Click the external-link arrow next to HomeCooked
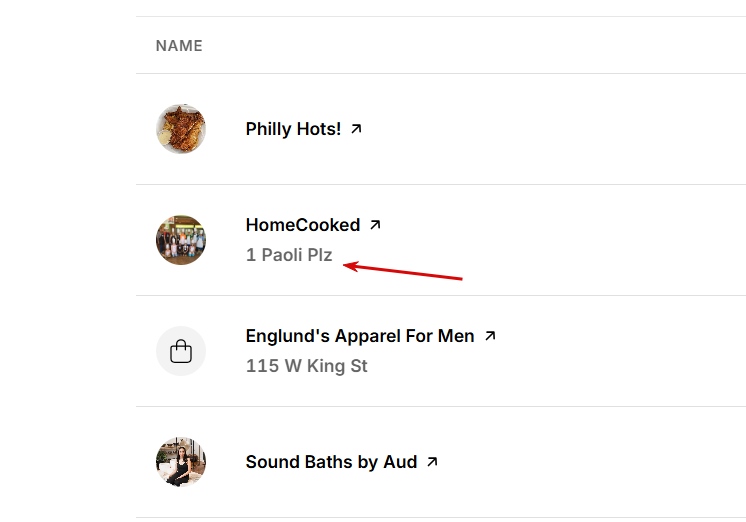Image resolution: width=746 pixels, height=522 pixels. (x=376, y=225)
